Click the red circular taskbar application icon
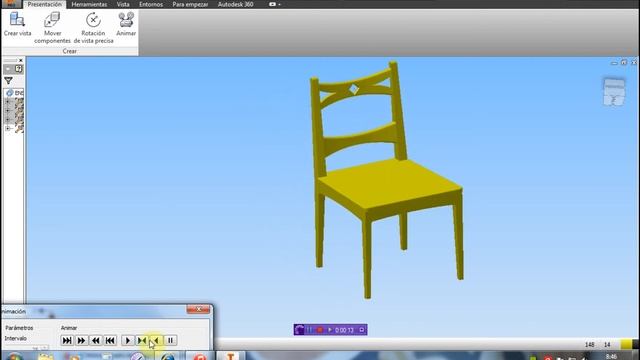 pos(200,357)
